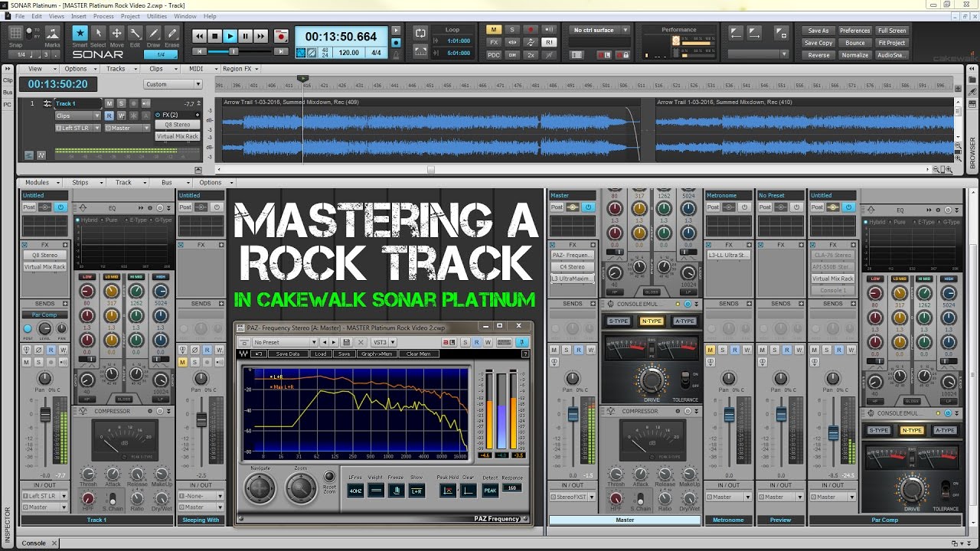The height and width of the screenshot is (551, 980).
Task: Select the Smart tool
Action: 80,34
